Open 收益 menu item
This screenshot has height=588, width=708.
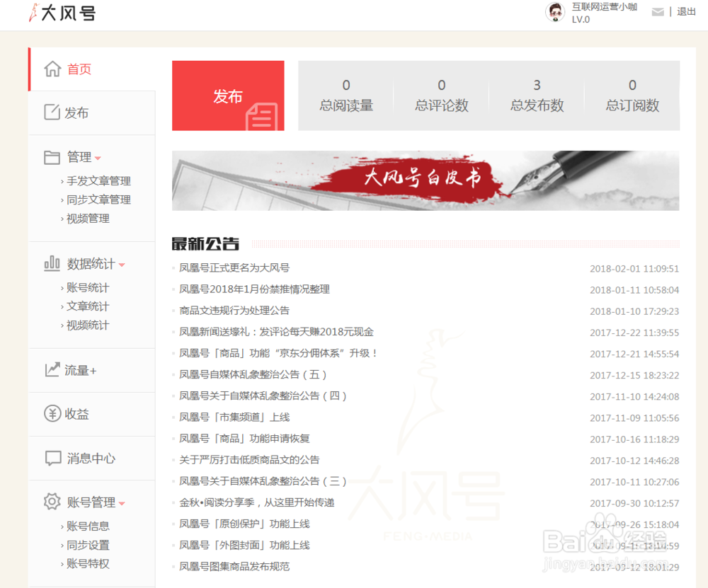76,414
